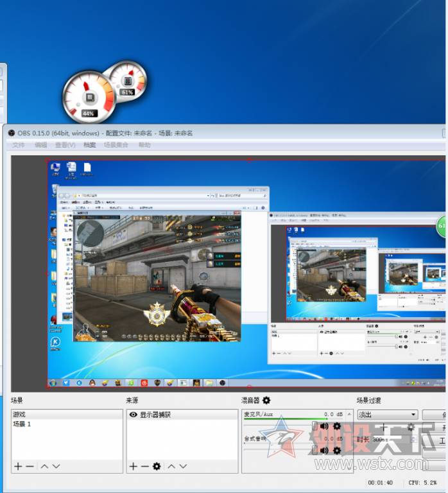448x493 pixels.
Task: Move scene up with arrow
Action: pos(44,466)
